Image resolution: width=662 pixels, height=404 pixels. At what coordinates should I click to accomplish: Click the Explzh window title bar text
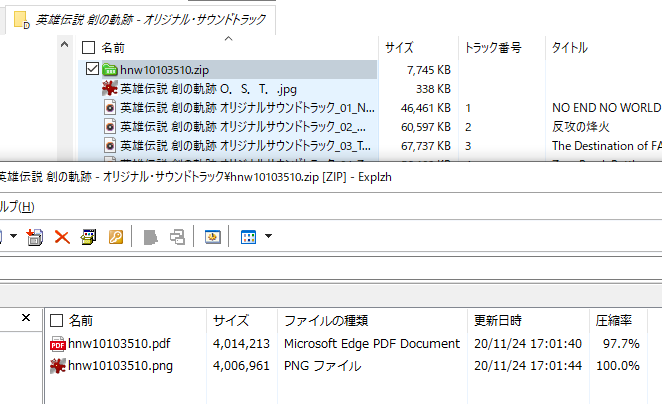pyautogui.click(x=195, y=177)
